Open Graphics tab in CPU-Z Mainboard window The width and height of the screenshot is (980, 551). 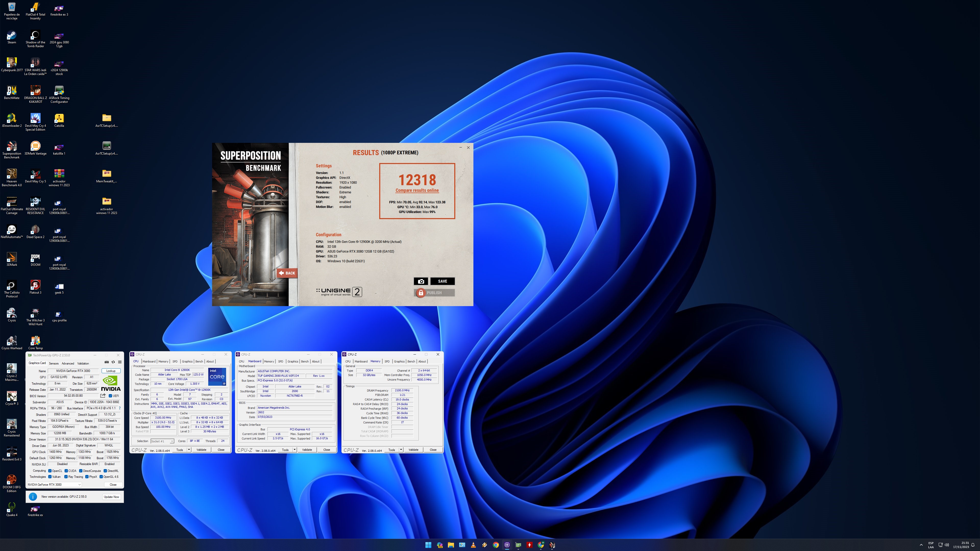click(x=292, y=361)
